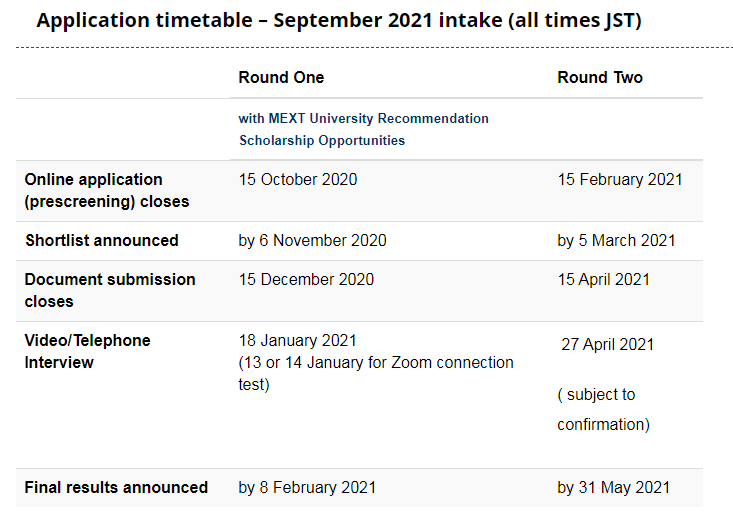Click the Application timetable heading
733x531 pixels.
click(x=339, y=21)
